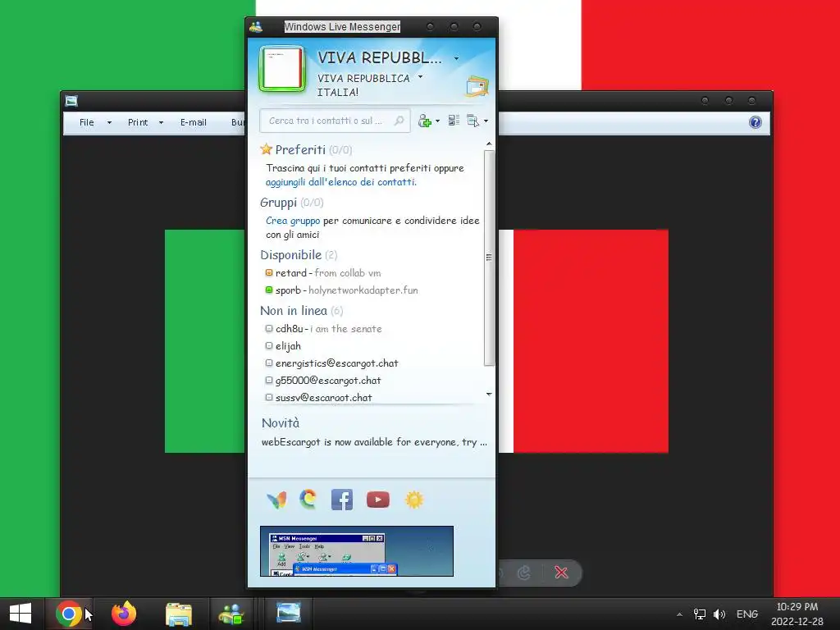The width and height of the screenshot is (840, 630).
Task: Click the profile display picture
Action: pyautogui.click(x=282, y=69)
